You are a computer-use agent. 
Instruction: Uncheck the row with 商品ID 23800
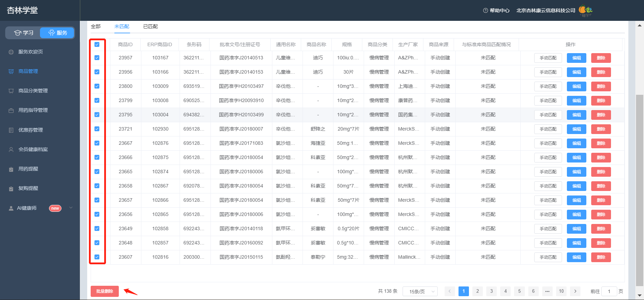point(97,86)
